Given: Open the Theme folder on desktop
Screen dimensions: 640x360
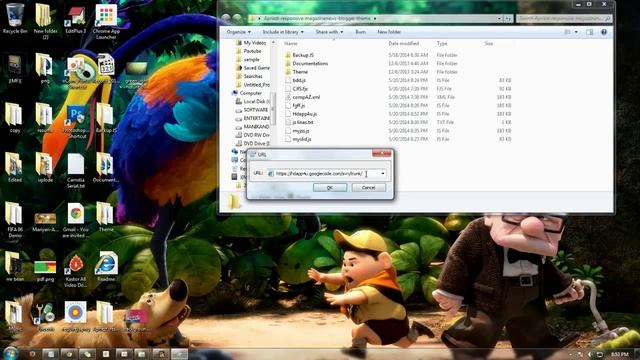Looking at the screenshot, I should [106, 217].
